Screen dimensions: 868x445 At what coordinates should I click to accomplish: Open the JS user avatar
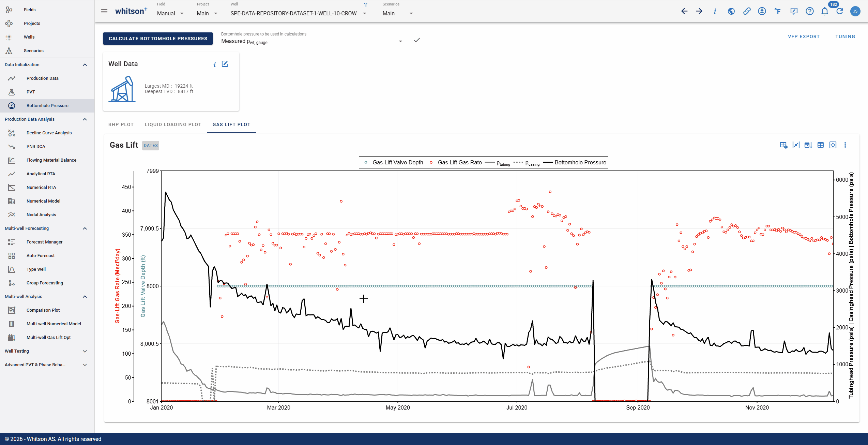[855, 11]
